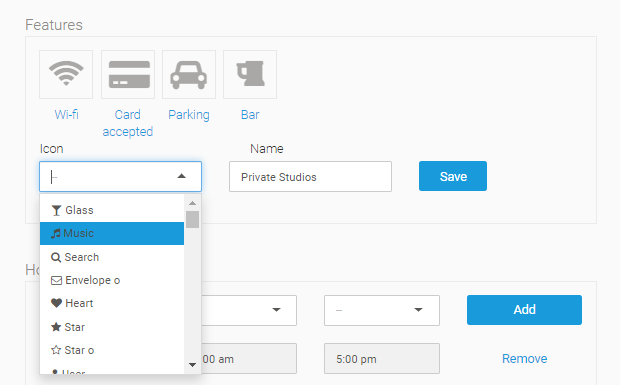This screenshot has height=385, width=620.
Task: Click the icon list scrollbar down arrow
Action: pos(193,365)
